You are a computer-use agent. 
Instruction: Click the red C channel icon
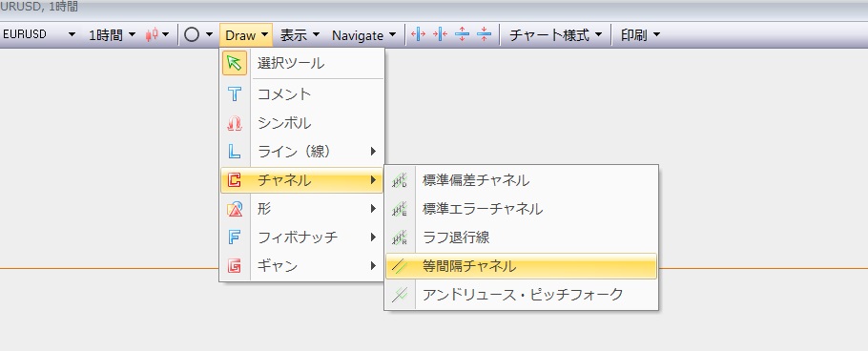235,180
